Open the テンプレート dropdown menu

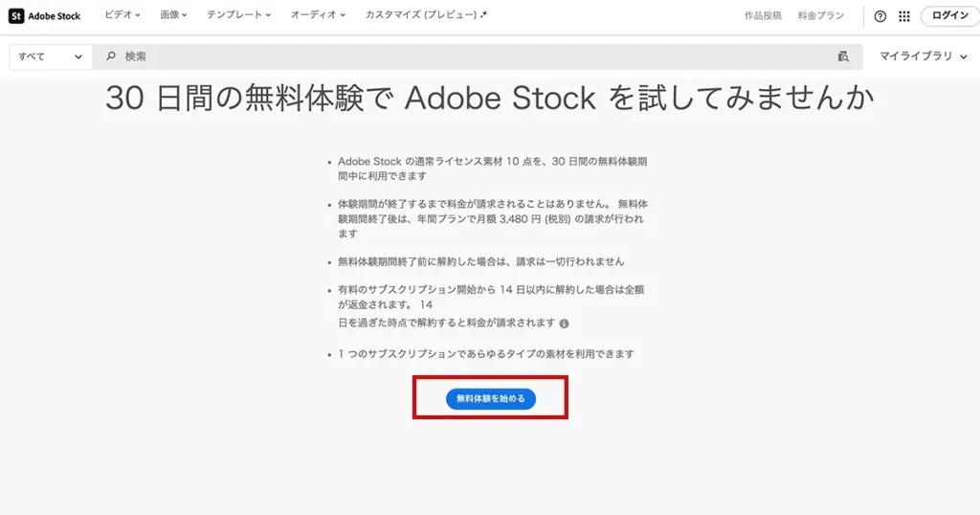coord(239,15)
